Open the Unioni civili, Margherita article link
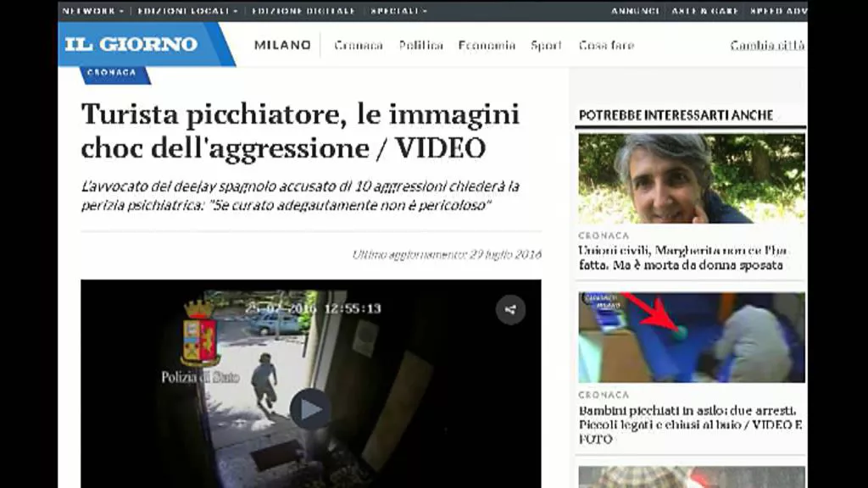 682,258
